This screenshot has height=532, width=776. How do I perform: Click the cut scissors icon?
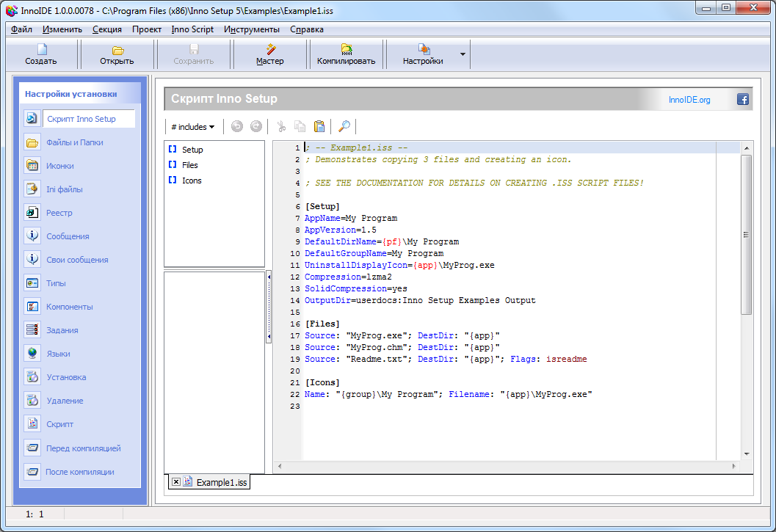[x=281, y=127]
